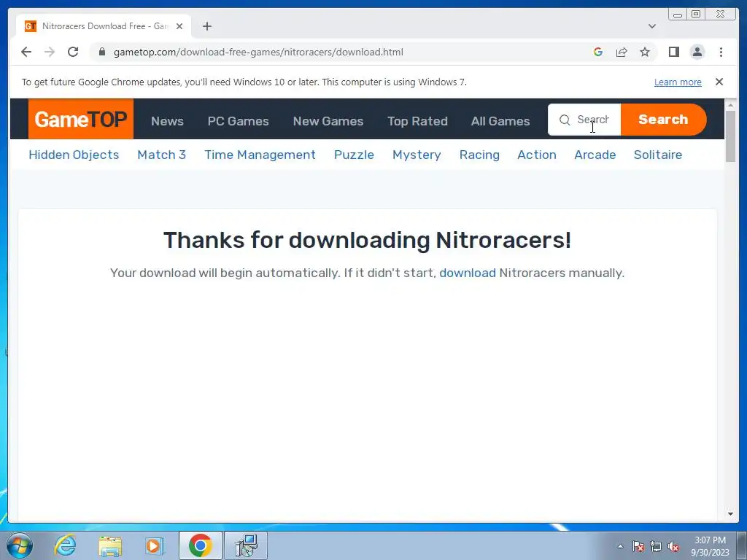Image resolution: width=747 pixels, height=560 pixels.
Task: Click the page scrollbar thumb
Action: pos(730,136)
